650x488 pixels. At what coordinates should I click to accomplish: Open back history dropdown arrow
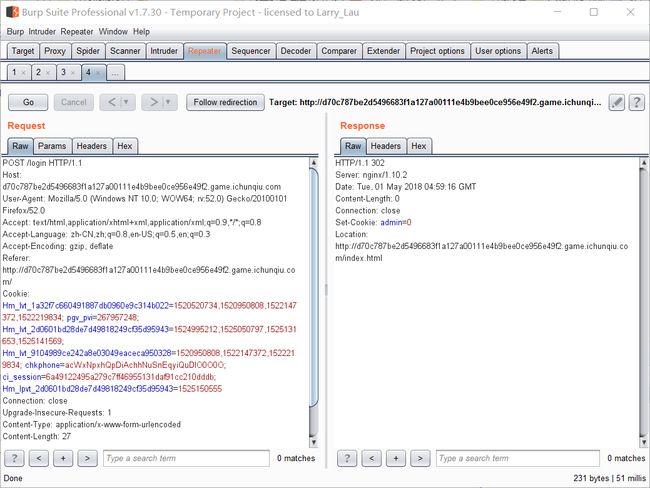click(126, 102)
